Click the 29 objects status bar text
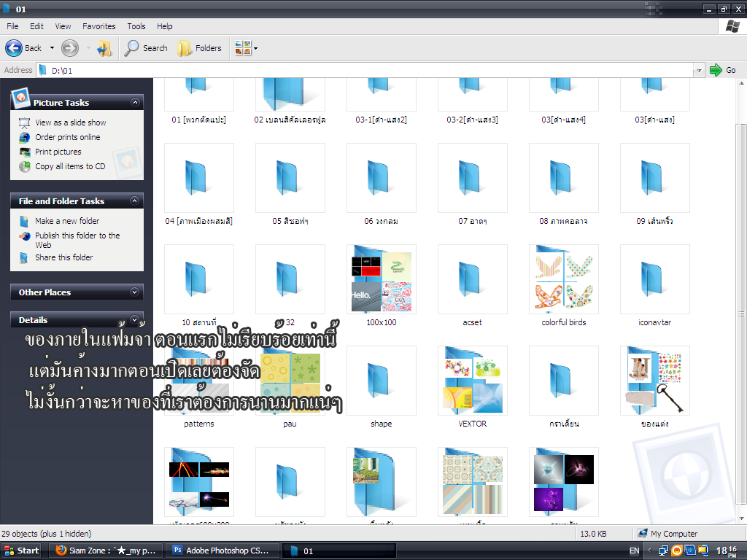Screen dimensions: 747x560 (x=46, y=534)
